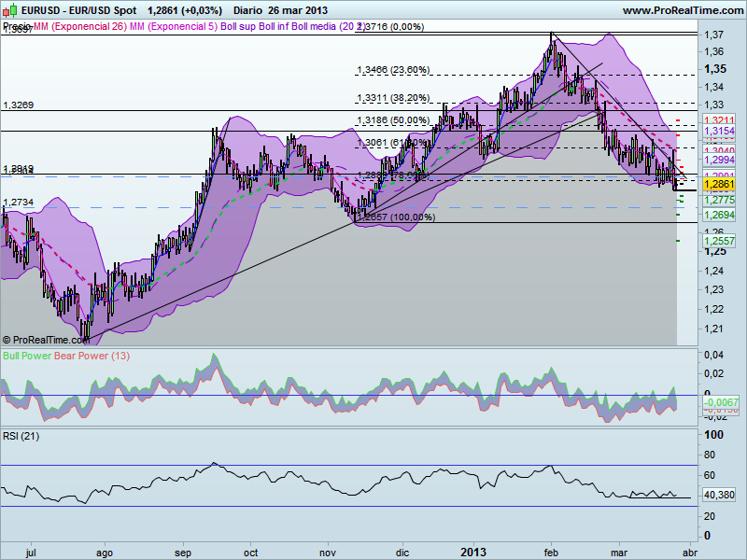Select the 1,3466 (23,60%) Fibonacci label

point(393,70)
